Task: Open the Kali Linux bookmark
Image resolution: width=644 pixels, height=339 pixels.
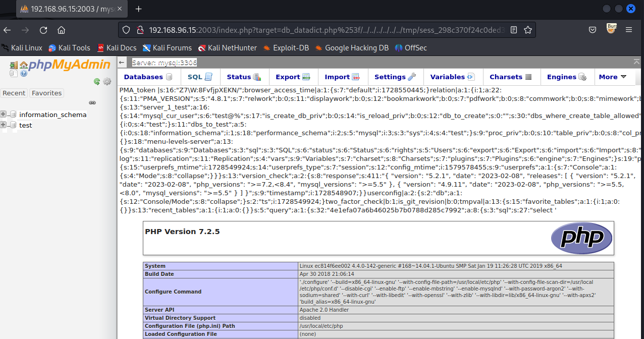Action: (22, 48)
